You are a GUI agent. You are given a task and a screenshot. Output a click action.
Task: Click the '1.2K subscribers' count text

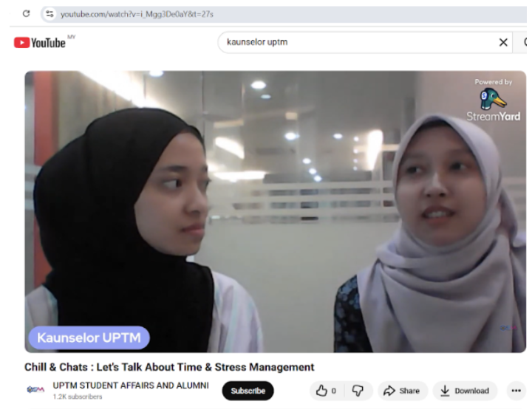tap(78, 397)
